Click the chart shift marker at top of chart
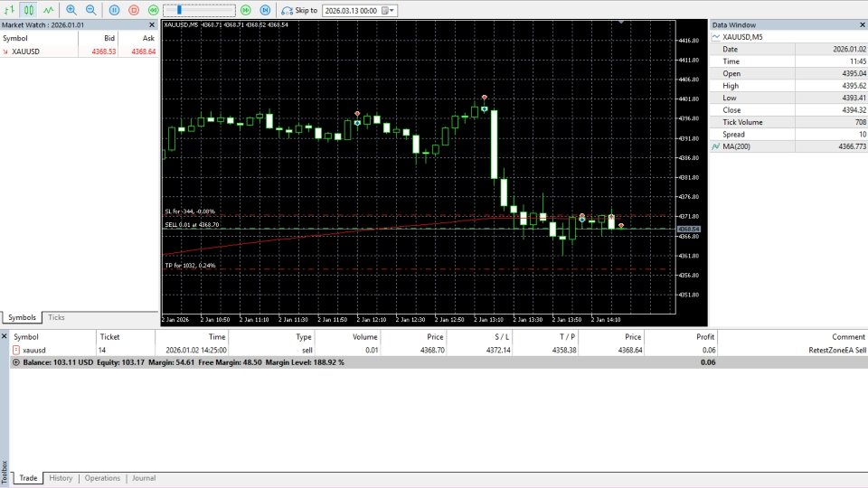Screen dimensions: 868x488 click(x=621, y=22)
